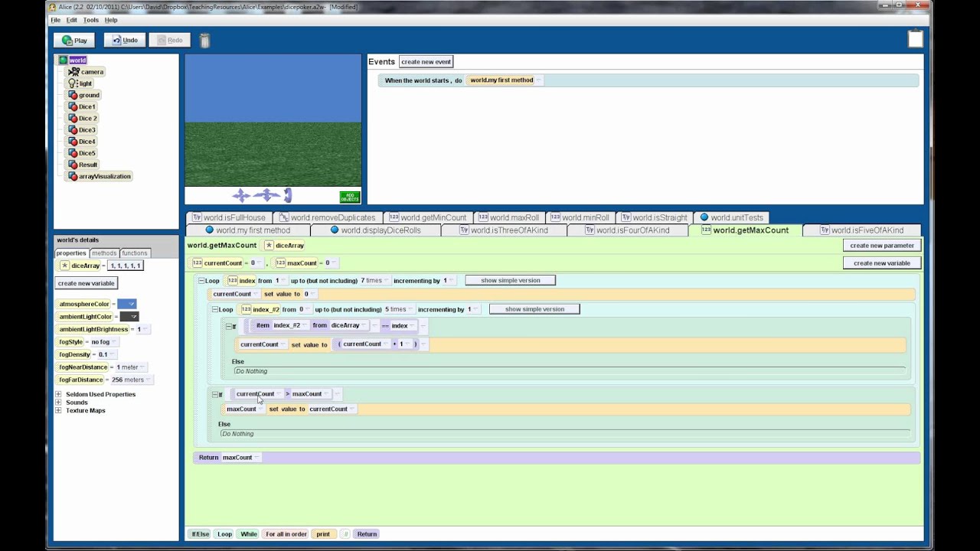Click the green Add Objects button

click(350, 197)
